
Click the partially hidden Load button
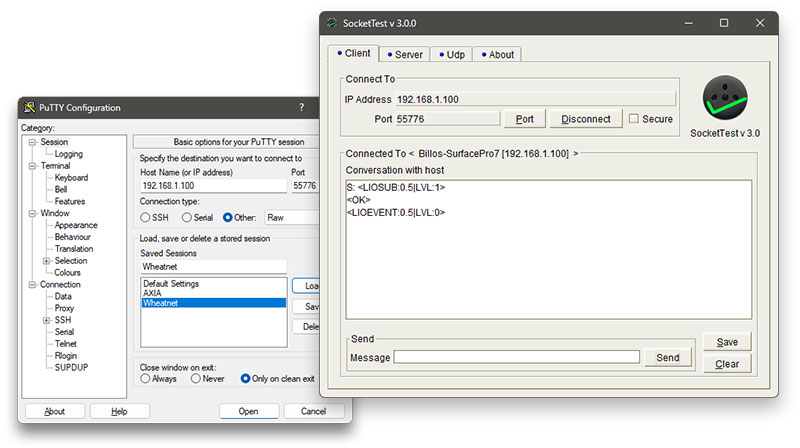coord(306,286)
